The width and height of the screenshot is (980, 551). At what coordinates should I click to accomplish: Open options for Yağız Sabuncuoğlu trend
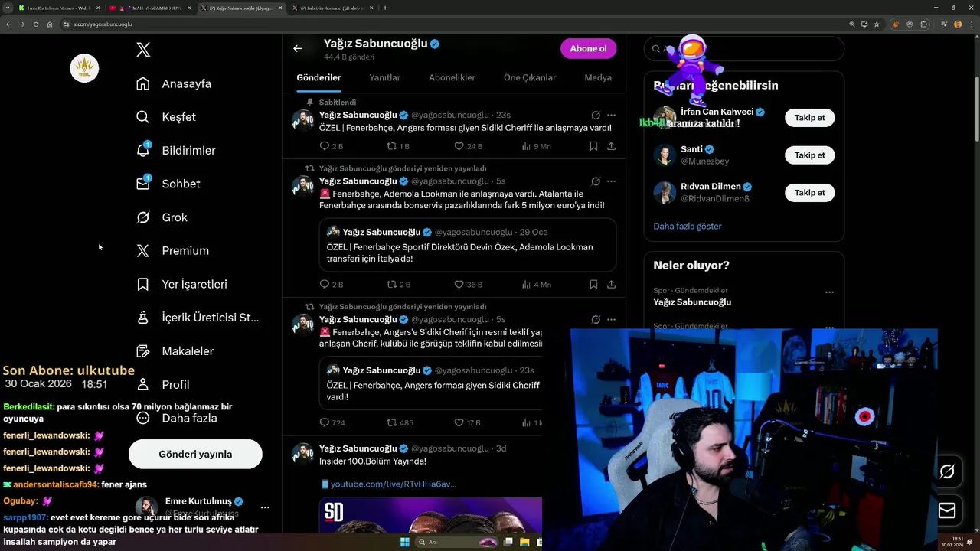point(829,292)
